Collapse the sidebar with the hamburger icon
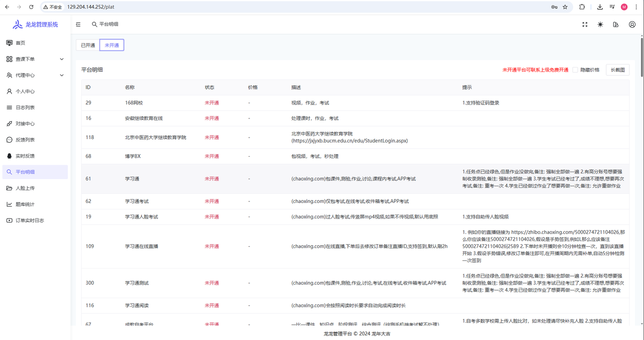This screenshot has height=340, width=644. coord(78,24)
